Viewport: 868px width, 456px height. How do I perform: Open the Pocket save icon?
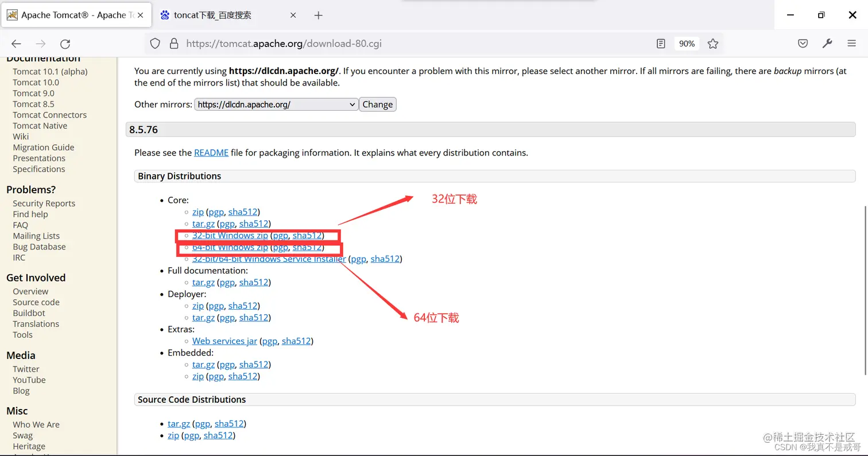tap(803, 44)
